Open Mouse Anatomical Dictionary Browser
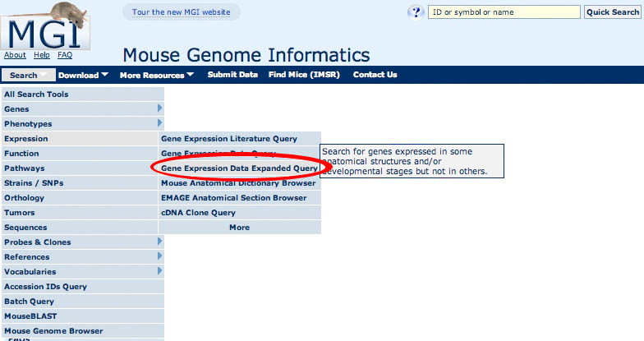This screenshot has height=341, width=644. (240, 182)
